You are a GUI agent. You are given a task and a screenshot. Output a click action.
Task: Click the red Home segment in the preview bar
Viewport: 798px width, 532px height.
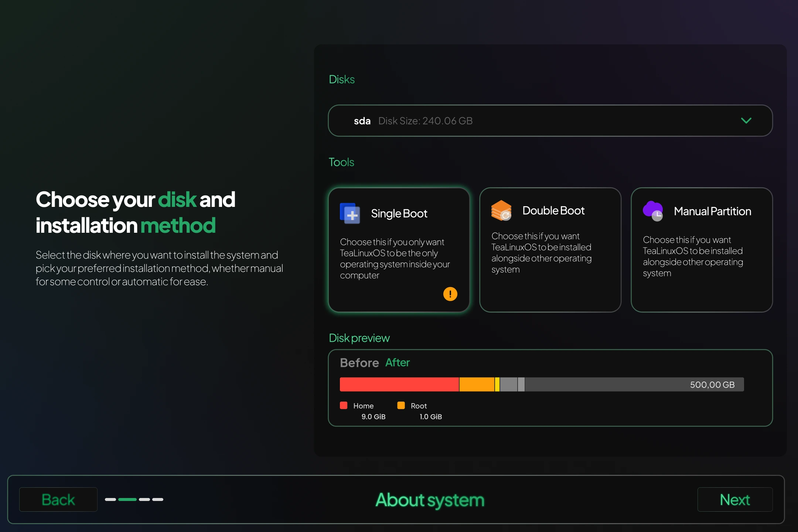399,384
